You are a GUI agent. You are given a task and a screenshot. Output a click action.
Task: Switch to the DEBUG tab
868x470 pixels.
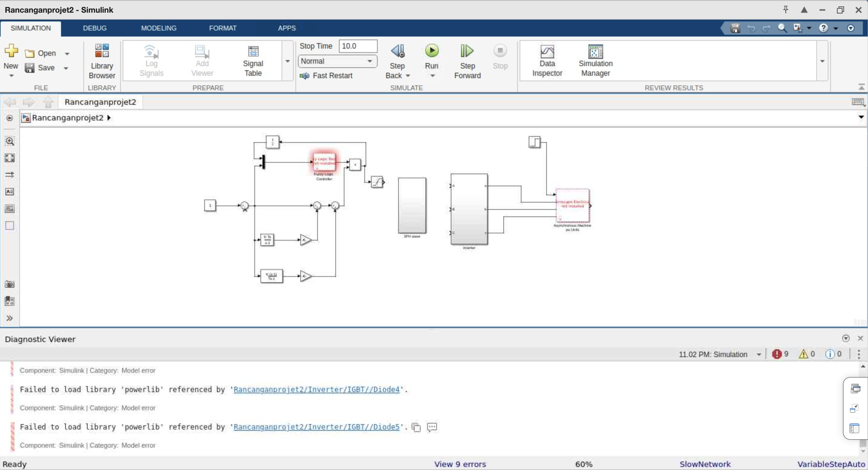[95, 28]
